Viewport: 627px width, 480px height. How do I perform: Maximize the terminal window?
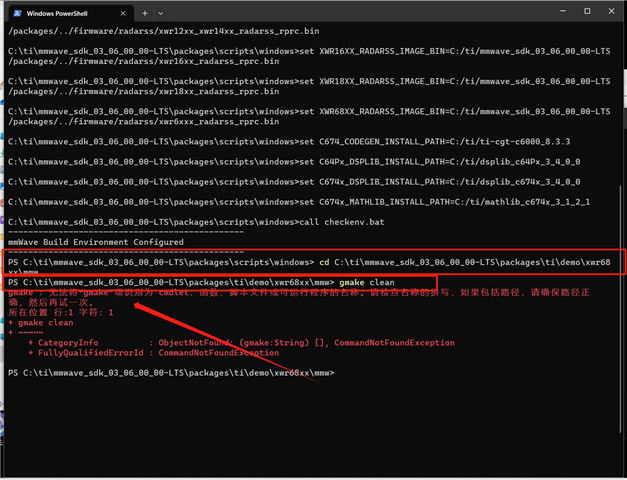coord(587,11)
